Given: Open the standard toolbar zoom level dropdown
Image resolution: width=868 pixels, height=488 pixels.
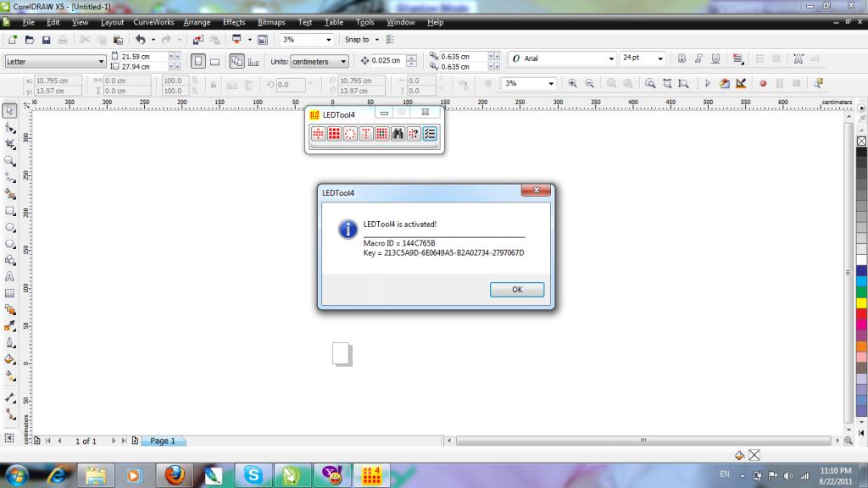Looking at the screenshot, I should pos(328,40).
